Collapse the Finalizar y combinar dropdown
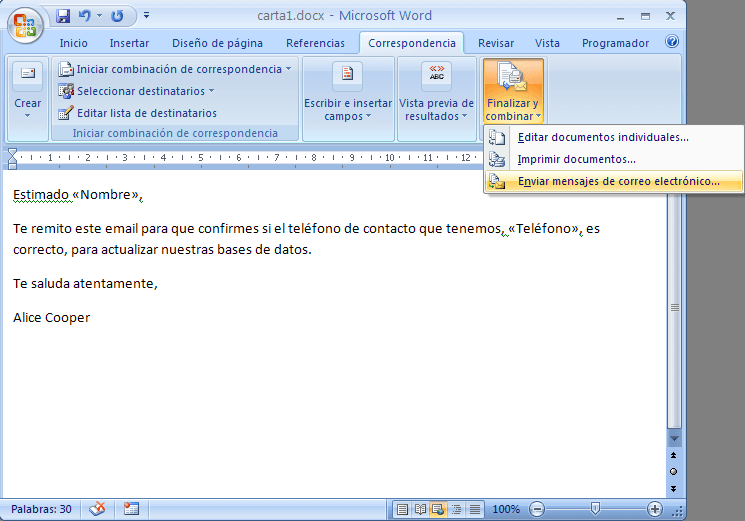 (x=538, y=116)
